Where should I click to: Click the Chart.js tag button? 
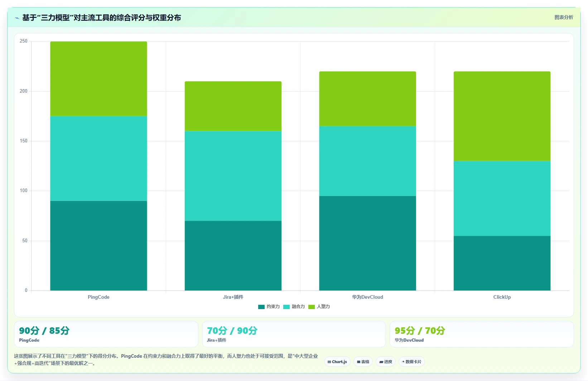coord(337,362)
